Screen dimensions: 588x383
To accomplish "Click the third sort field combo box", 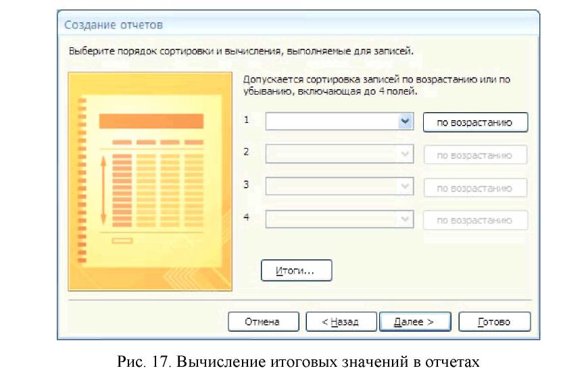I will click(339, 186).
